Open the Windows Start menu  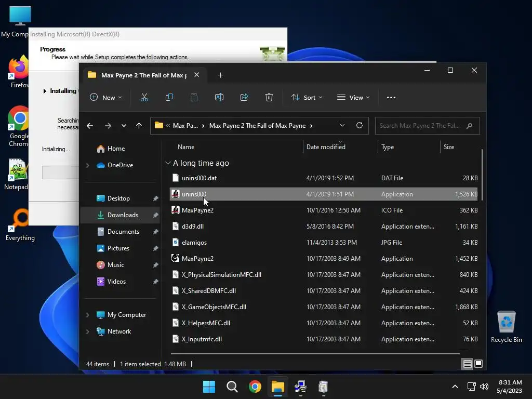(x=209, y=387)
